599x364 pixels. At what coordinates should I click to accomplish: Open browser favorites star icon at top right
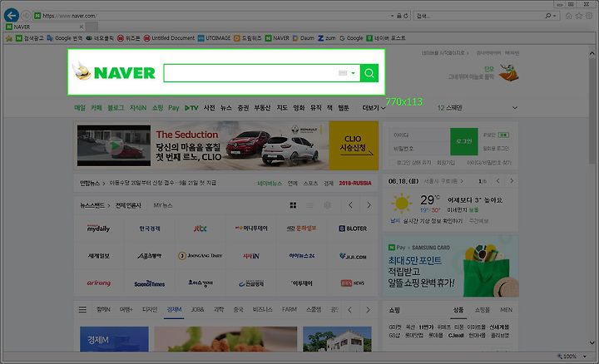click(579, 16)
